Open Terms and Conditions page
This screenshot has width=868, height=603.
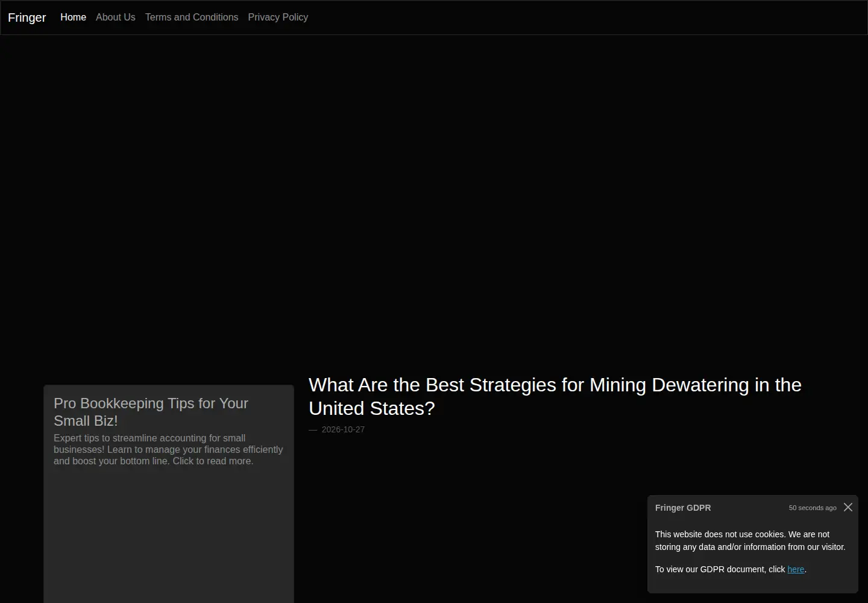point(192,17)
